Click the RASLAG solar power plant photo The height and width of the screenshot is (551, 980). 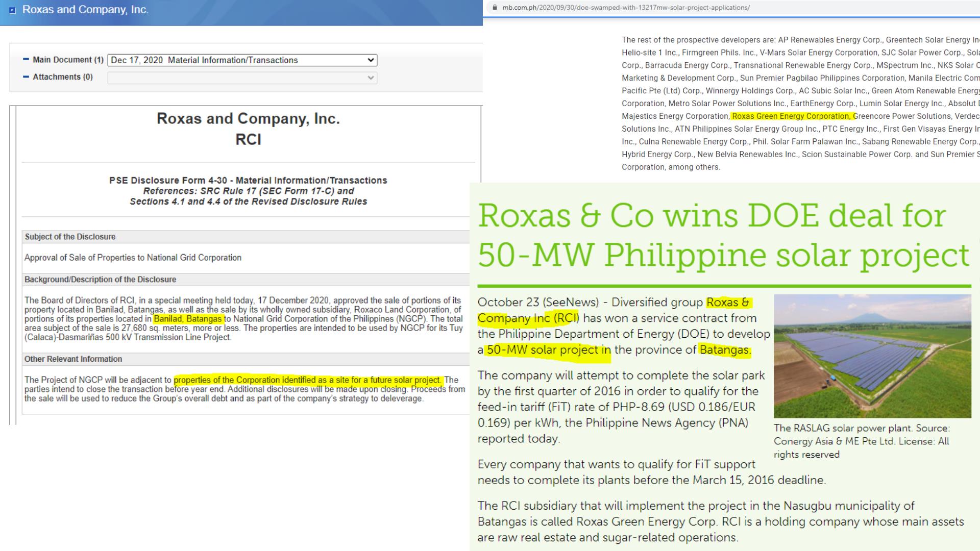pyautogui.click(x=872, y=356)
